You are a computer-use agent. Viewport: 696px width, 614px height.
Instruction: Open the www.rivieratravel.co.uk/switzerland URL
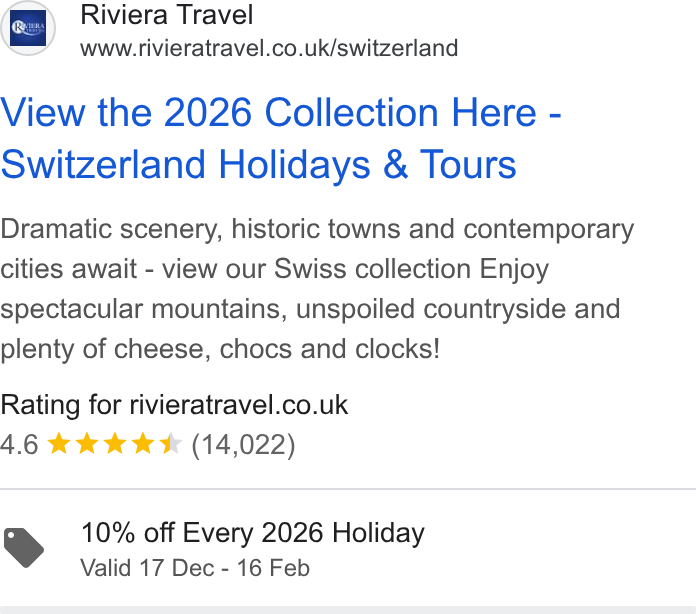tap(269, 48)
